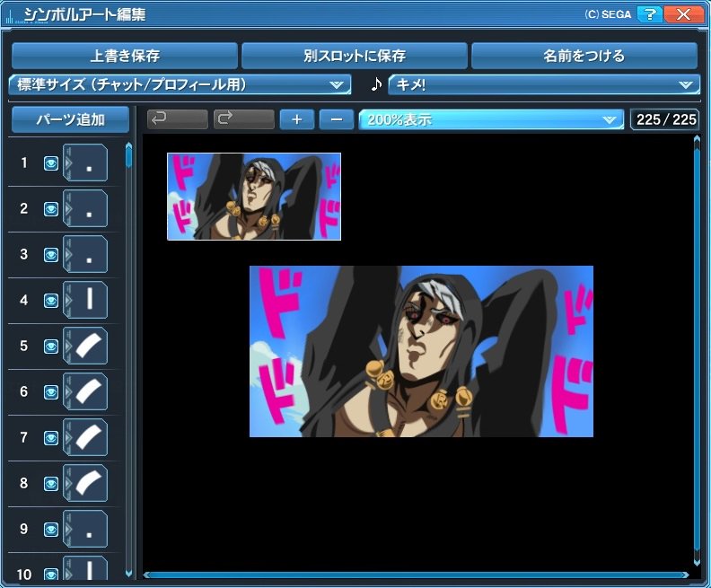Select part 9 dot shape thumbnail
711x588 pixels.
(85, 529)
